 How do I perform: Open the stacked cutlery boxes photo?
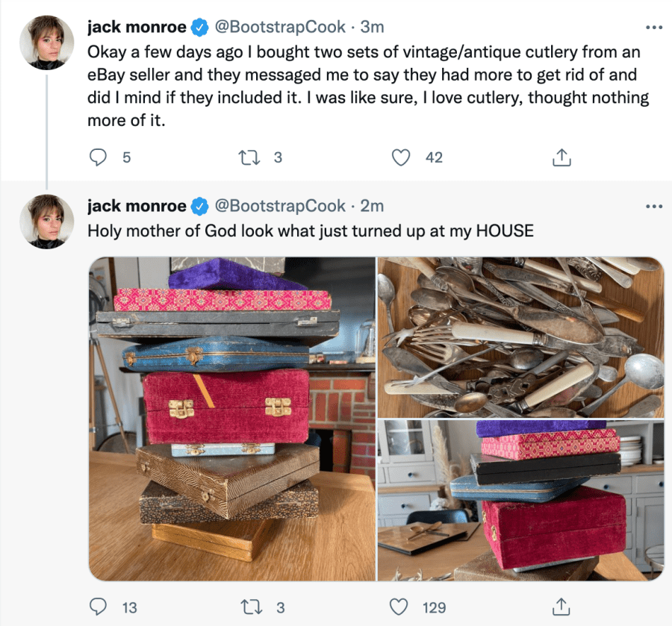[x=232, y=419]
